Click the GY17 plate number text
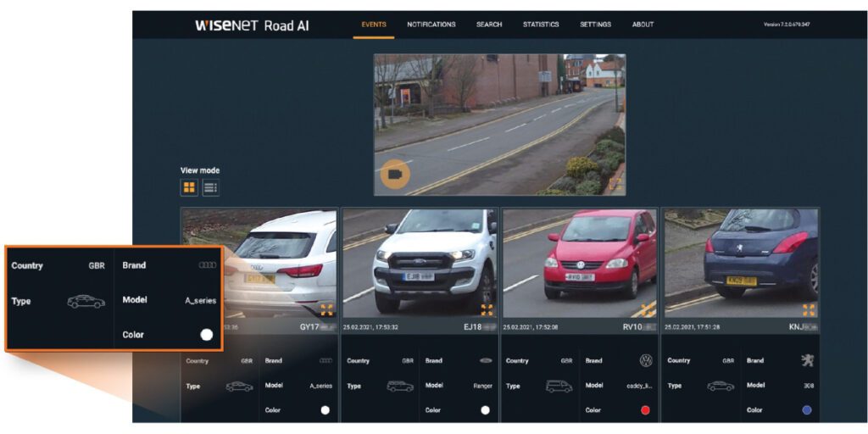868x434 pixels. coord(317,327)
